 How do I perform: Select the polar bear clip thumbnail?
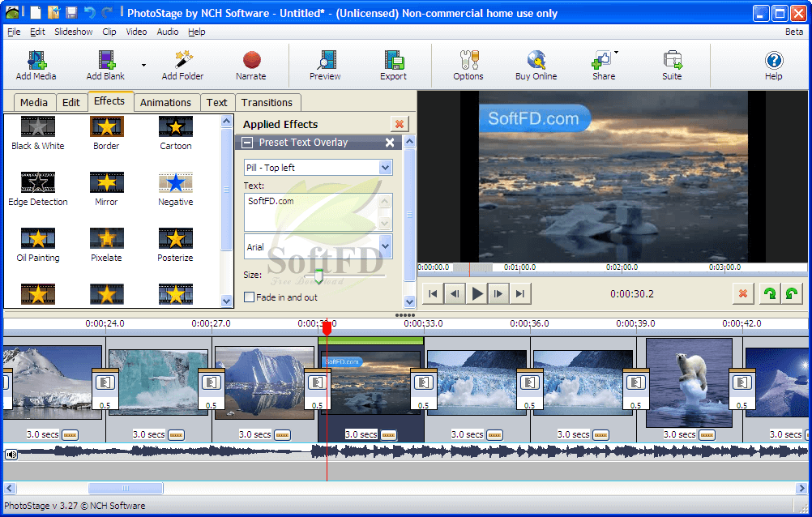pyautogui.click(x=690, y=382)
